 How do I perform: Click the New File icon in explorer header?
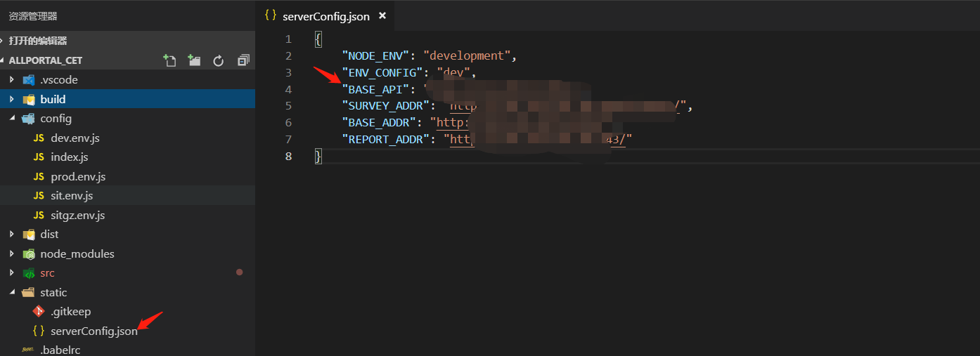click(169, 60)
